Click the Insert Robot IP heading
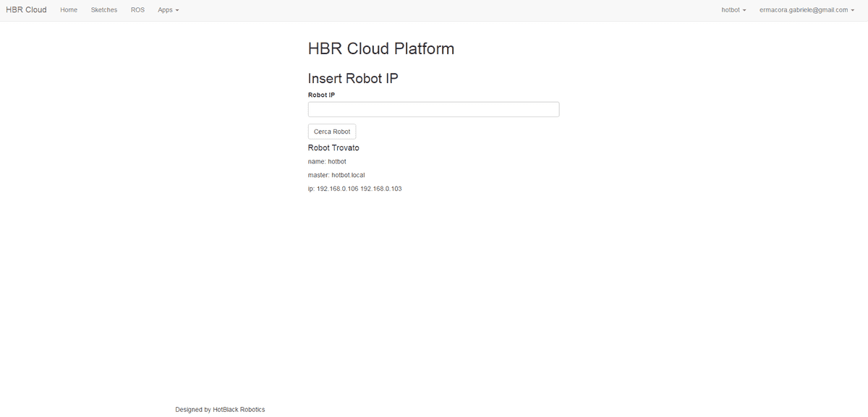The image size is (868, 417). pyautogui.click(x=353, y=77)
